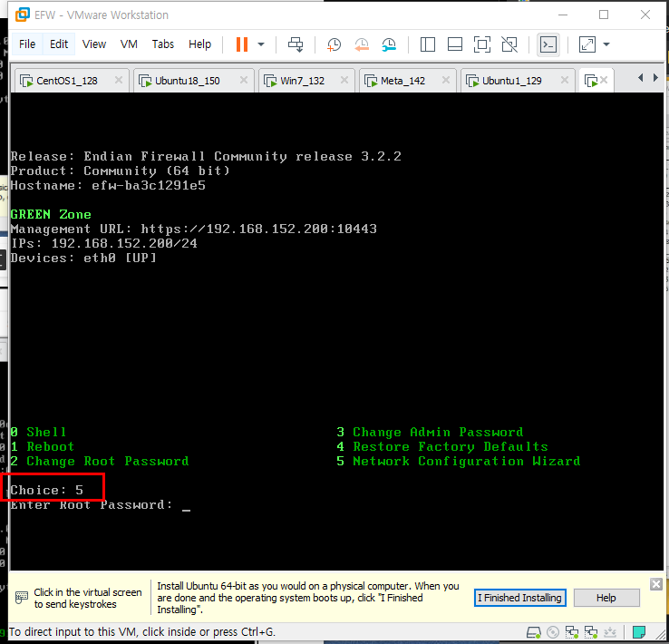Click the teal message log note icon
Image resolution: width=669 pixels, height=644 pixels.
click(639, 632)
